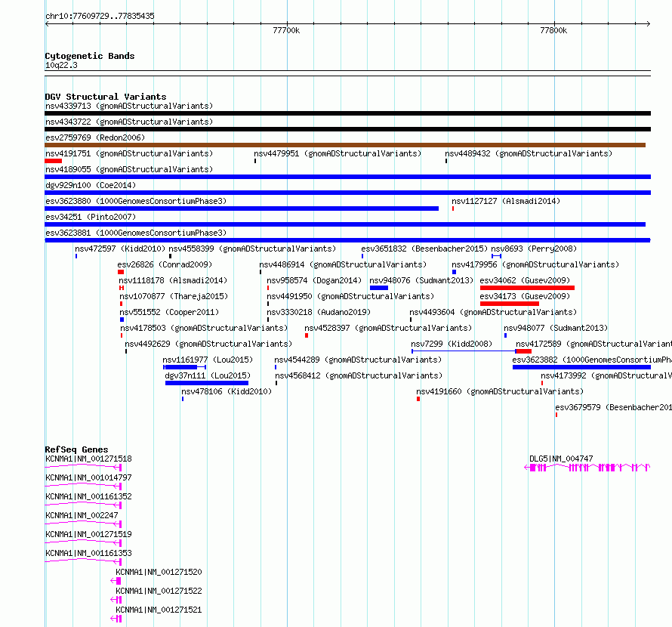Click the blue esv3623882 variant bar
Screen dimensions: 672x627
pos(581,367)
